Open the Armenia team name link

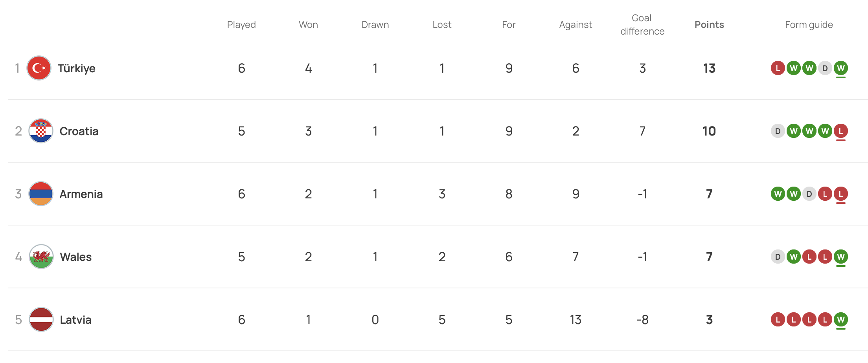click(x=81, y=194)
